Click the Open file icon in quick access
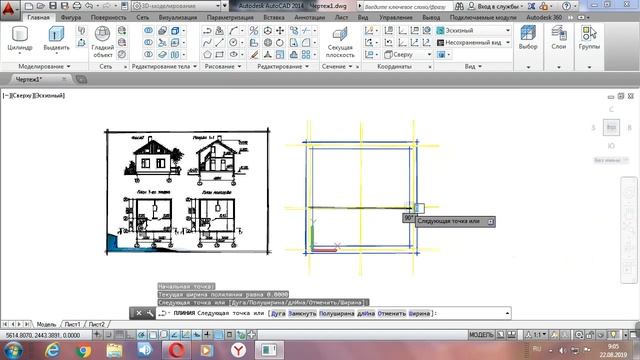This screenshot has width=640, height=360. [x=40, y=6]
